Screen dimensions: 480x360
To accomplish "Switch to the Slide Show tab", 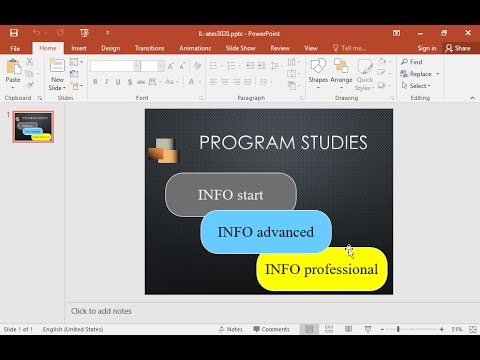I will coord(240,48).
